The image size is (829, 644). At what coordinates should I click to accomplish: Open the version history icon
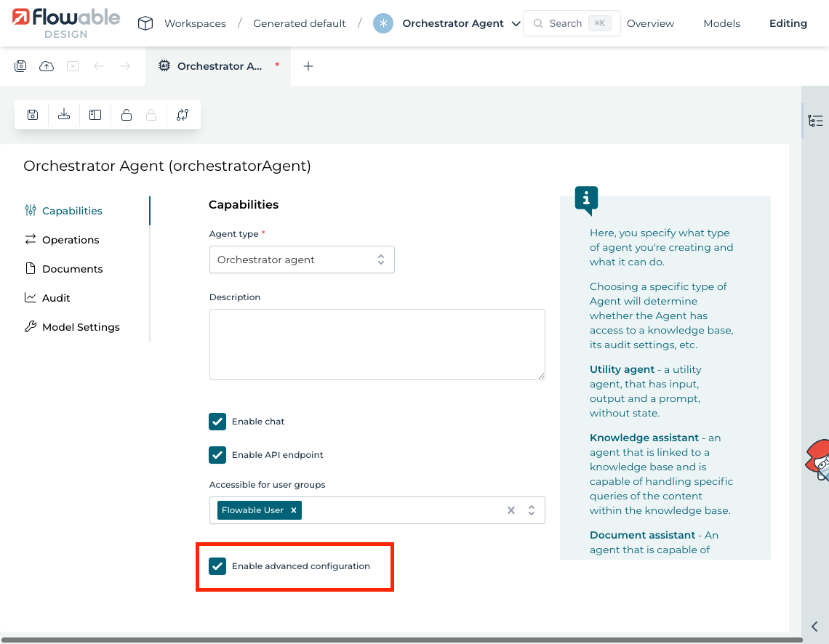coord(183,114)
